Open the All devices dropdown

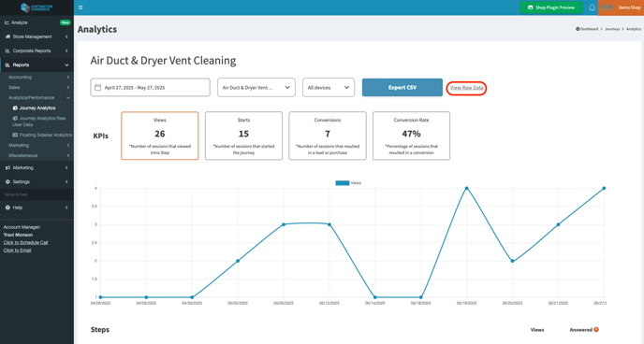pyautogui.click(x=329, y=87)
